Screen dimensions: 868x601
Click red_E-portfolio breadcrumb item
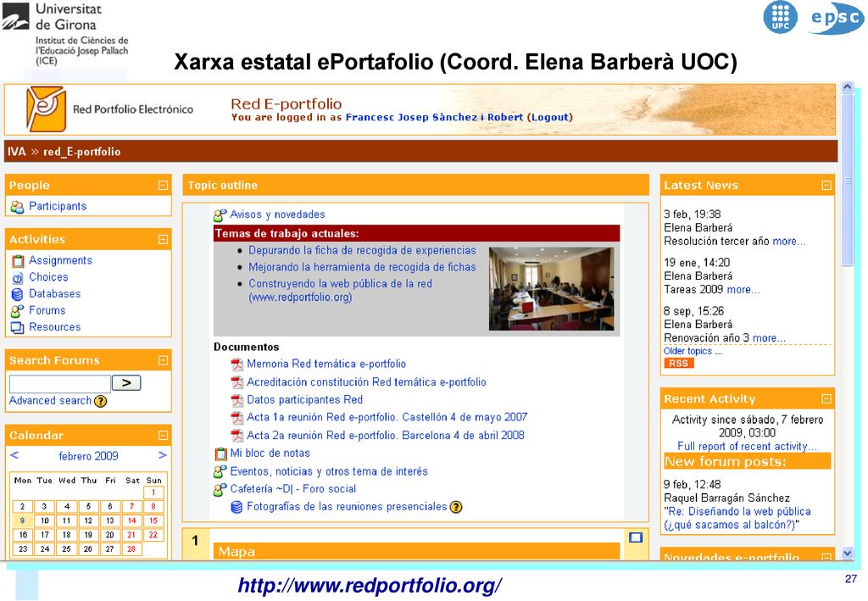pos(82,152)
